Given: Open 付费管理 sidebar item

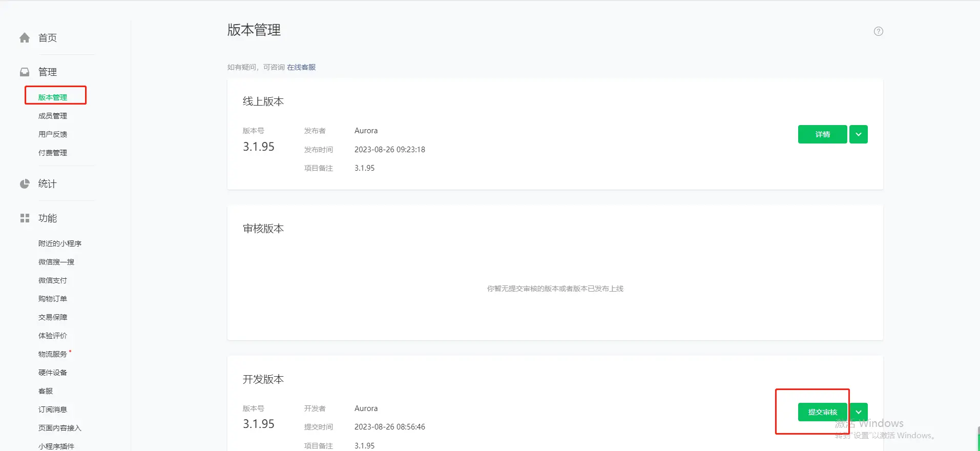Looking at the screenshot, I should [x=53, y=153].
